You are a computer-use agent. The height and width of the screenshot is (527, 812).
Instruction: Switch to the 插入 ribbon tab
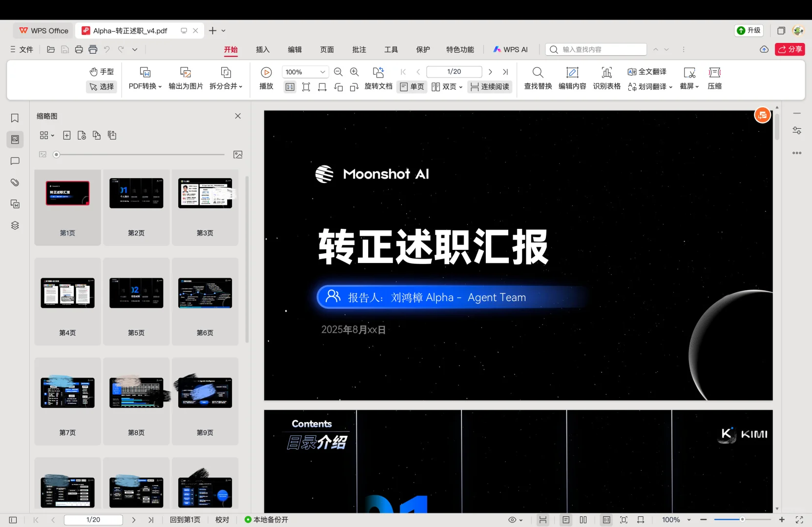click(263, 49)
